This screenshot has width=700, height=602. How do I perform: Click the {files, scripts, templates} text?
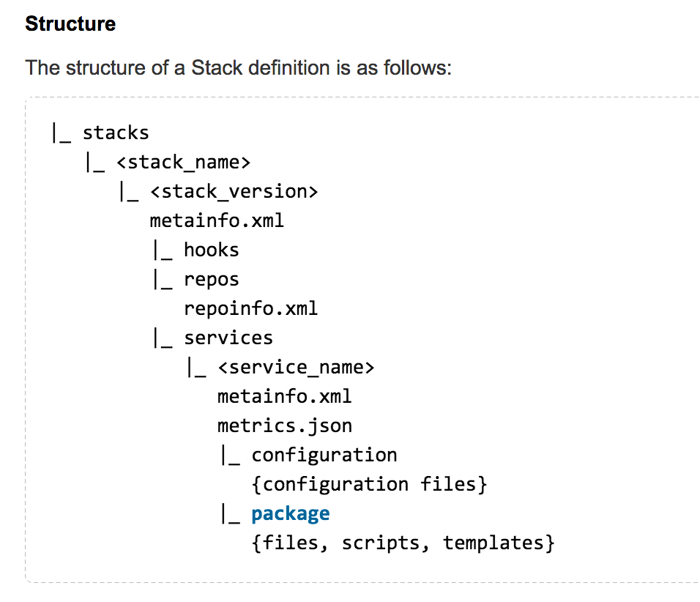(403, 543)
